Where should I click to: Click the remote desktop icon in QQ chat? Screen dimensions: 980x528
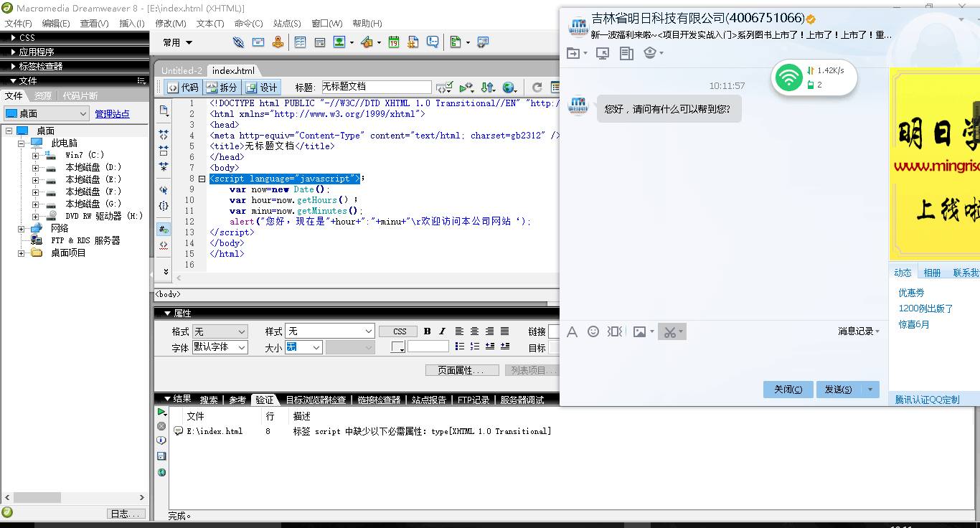pyautogui.click(x=603, y=53)
